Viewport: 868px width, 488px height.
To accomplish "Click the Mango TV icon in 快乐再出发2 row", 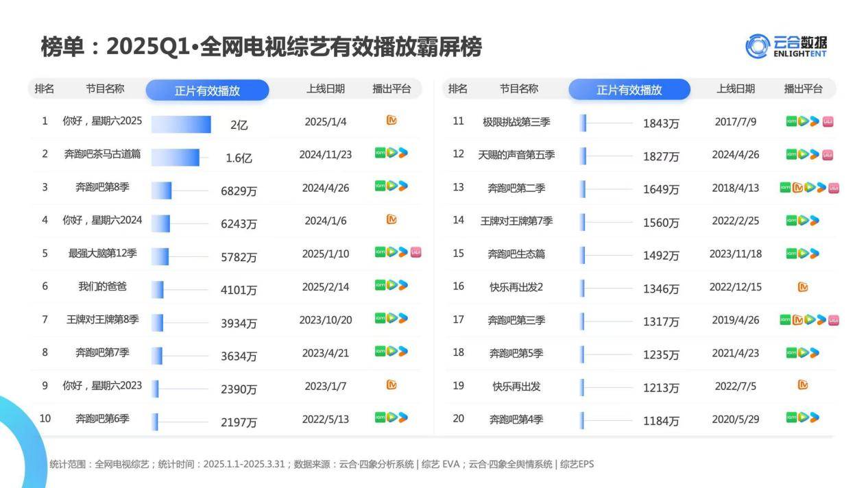I will tap(803, 286).
